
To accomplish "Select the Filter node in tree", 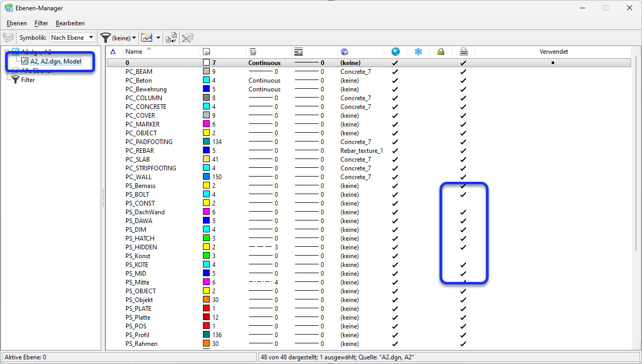I will coord(28,80).
